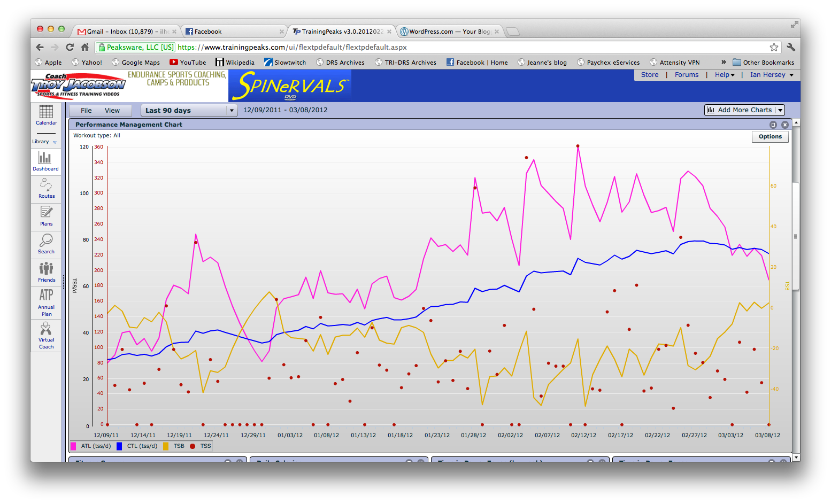Viewport: 831px width, 504px height.
Task: Open the Calendar view icon
Action: (x=46, y=112)
